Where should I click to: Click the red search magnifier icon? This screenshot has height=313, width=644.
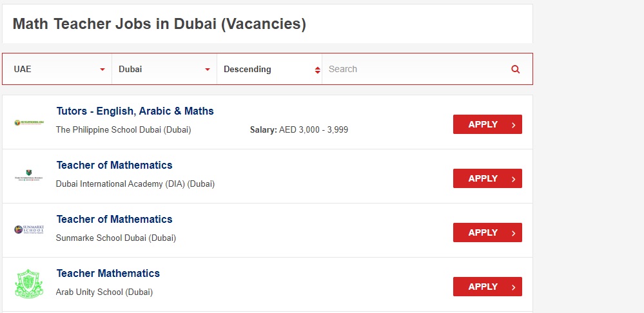(515, 70)
